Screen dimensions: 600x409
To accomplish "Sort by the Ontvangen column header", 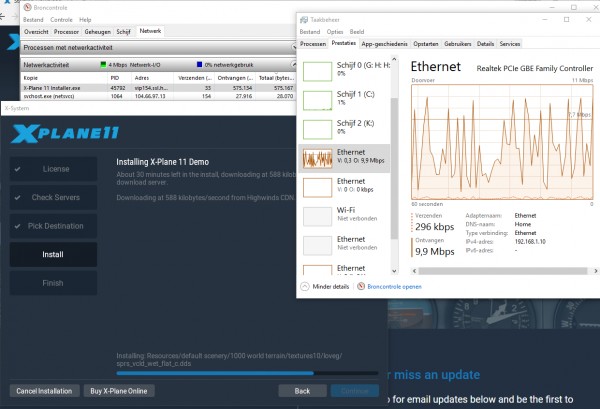I will (x=235, y=78).
